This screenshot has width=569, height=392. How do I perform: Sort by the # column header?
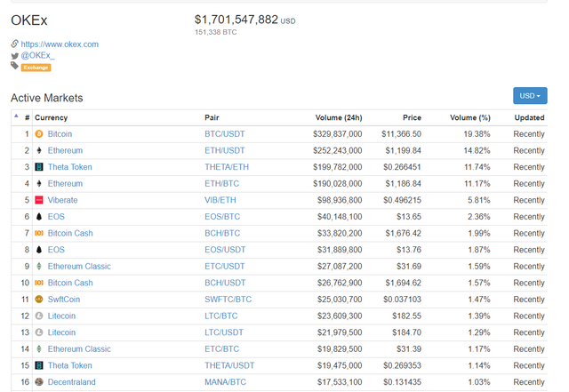(27, 117)
